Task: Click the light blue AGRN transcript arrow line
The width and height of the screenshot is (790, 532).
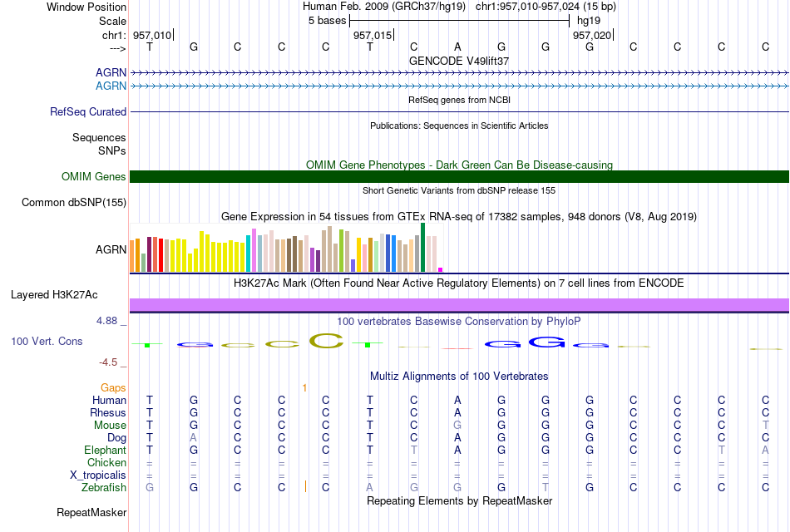Action: click(x=459, y=86)
